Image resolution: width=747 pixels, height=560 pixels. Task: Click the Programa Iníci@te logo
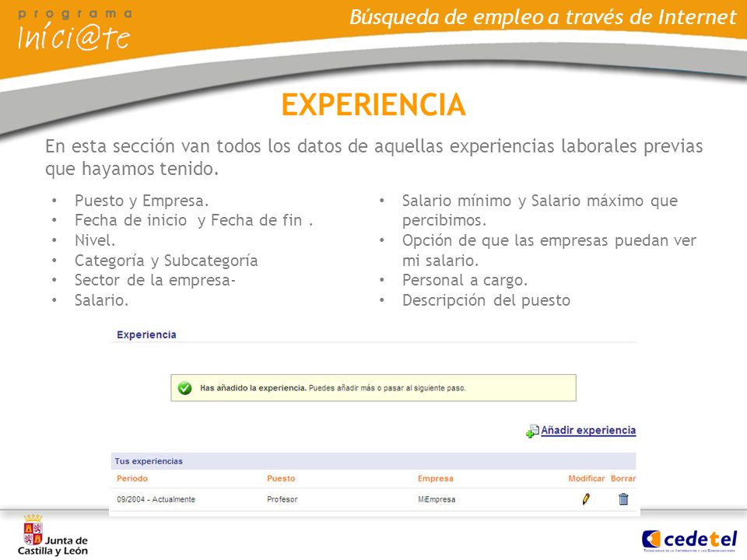(75, 30)
